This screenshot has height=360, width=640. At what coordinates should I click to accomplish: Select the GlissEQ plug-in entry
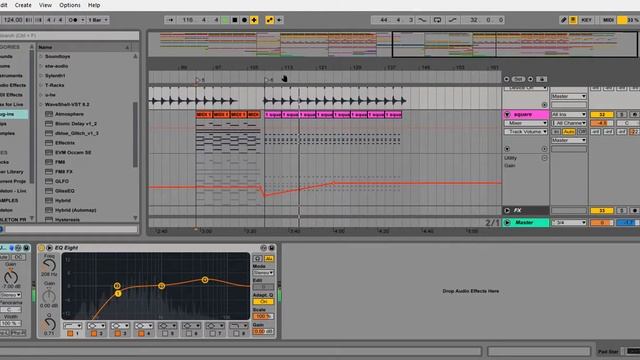click(x=64, y=191)
